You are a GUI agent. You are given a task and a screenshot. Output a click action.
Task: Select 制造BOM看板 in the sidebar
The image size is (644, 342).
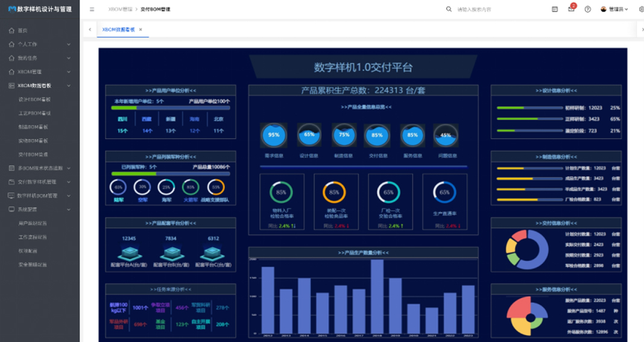tap(34, 127)
